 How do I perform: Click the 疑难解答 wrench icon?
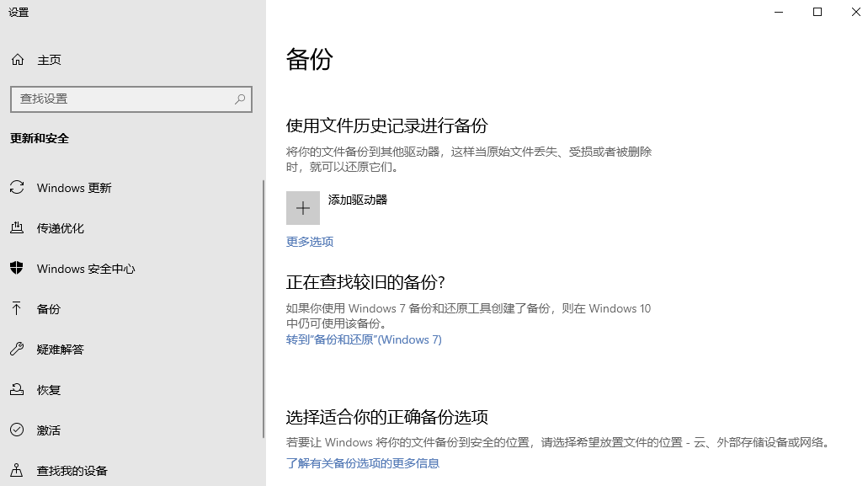tap(17, 350)
